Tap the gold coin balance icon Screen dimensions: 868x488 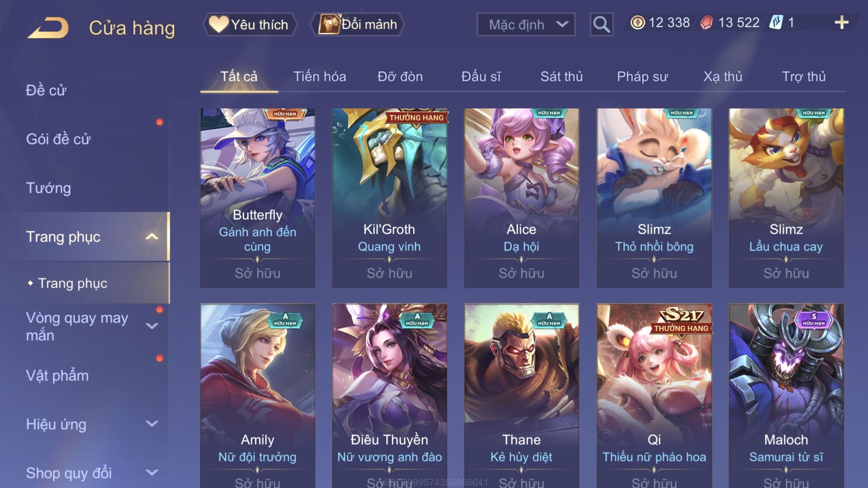[x=637, y=23]
